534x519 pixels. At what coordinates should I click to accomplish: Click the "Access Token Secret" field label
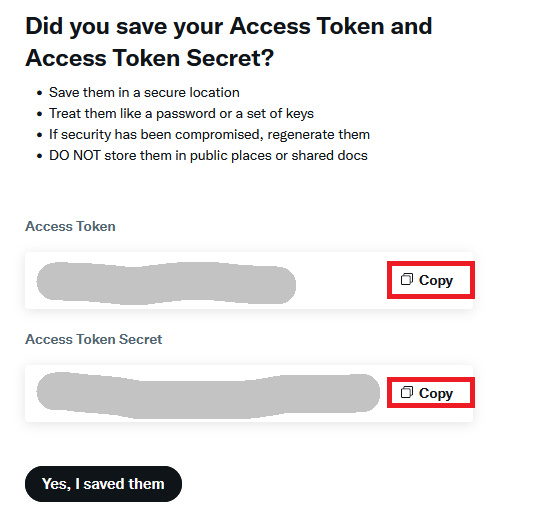[94, 339]
